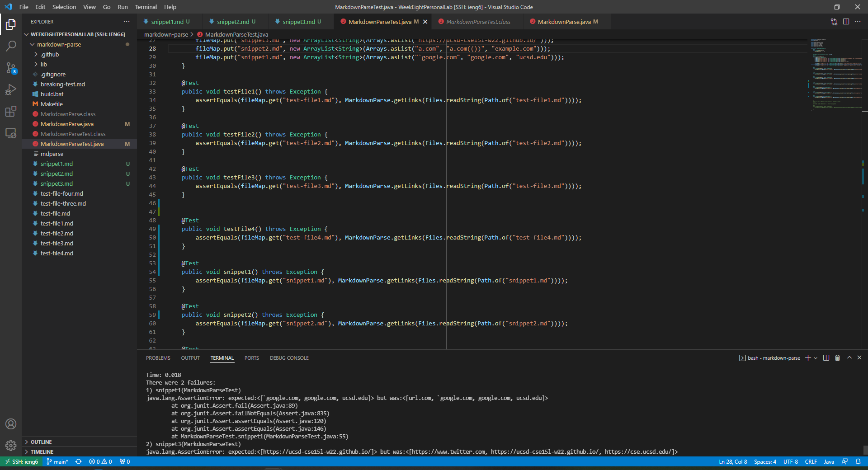This screenshot has width=868, height=470.
Task: Click the Manage gear icon
Action: [11, 446]
